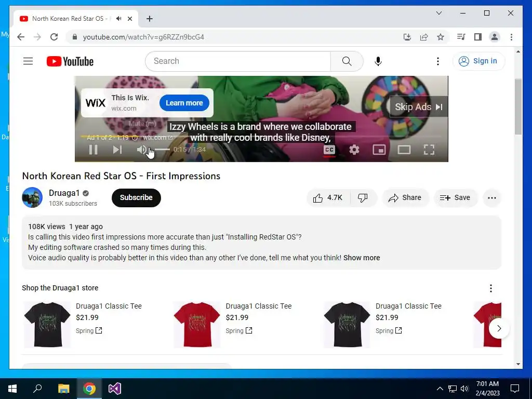Subscribe to Druaga1 channel
532x399 pixels.
click(136, 197)
